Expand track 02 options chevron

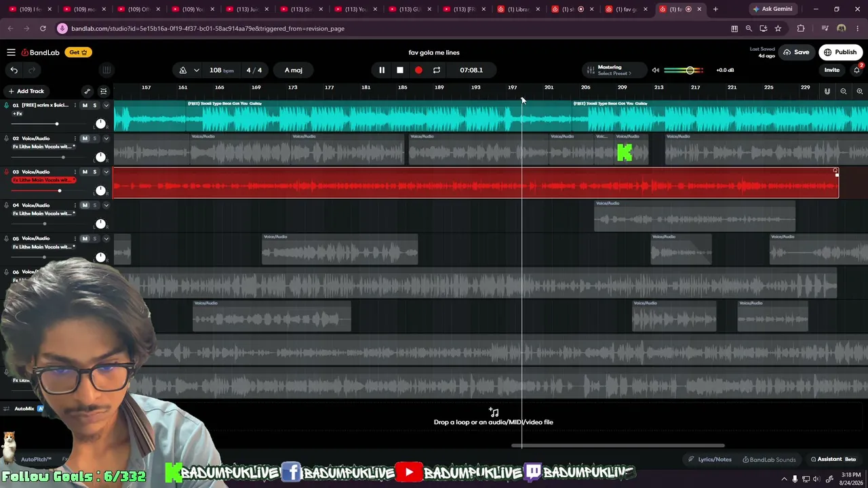[x=106, y=138]
